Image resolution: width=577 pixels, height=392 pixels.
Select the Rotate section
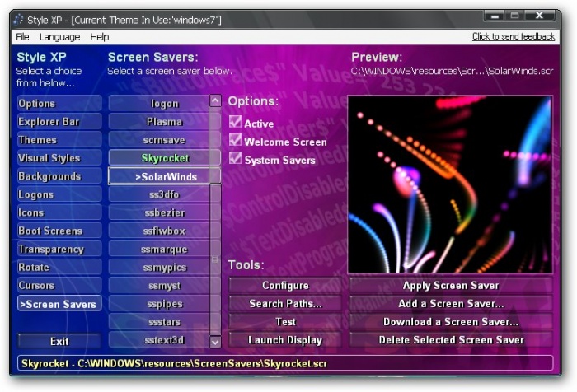pyautogui.click(x=59, y=267)
